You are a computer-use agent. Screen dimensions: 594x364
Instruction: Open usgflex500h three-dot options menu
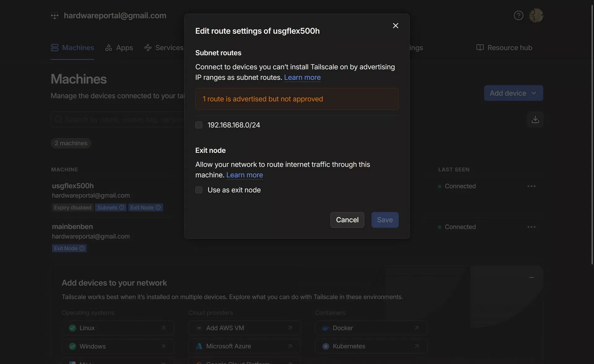pos(531,186)
